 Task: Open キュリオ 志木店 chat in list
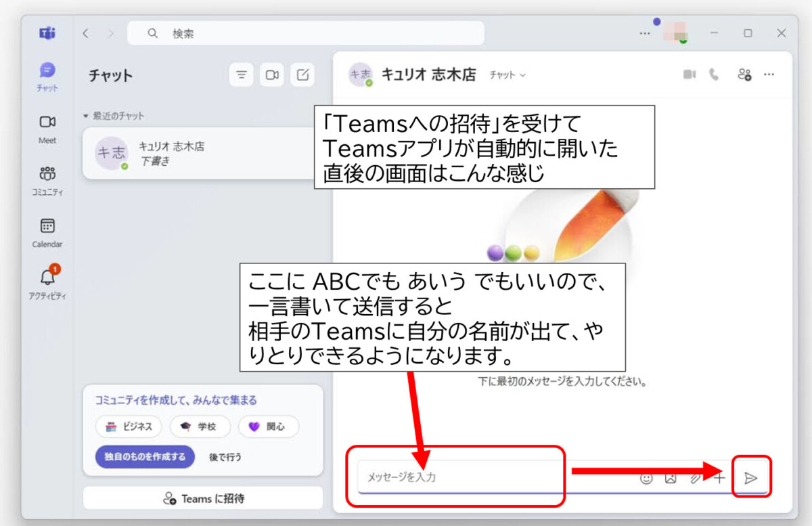click(x=202, y=154)
